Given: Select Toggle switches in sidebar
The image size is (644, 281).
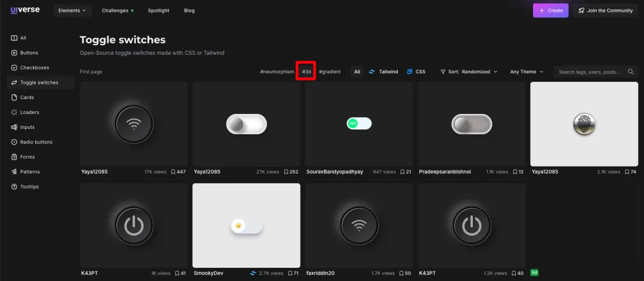Looking at the screenshot, I should coord(41,82).
